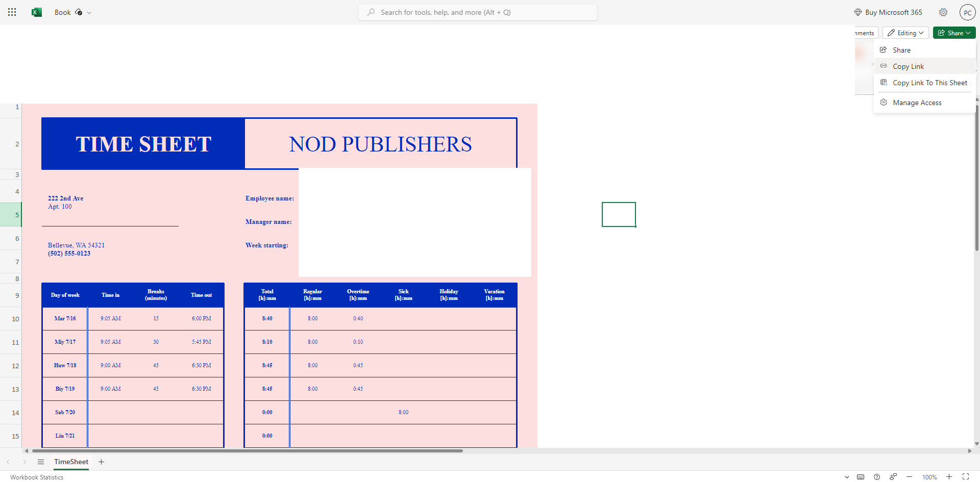The image size is (980, 482).
Task: Go to next sheet arrow
Action: pyautogui.click(x=24, y=462)
